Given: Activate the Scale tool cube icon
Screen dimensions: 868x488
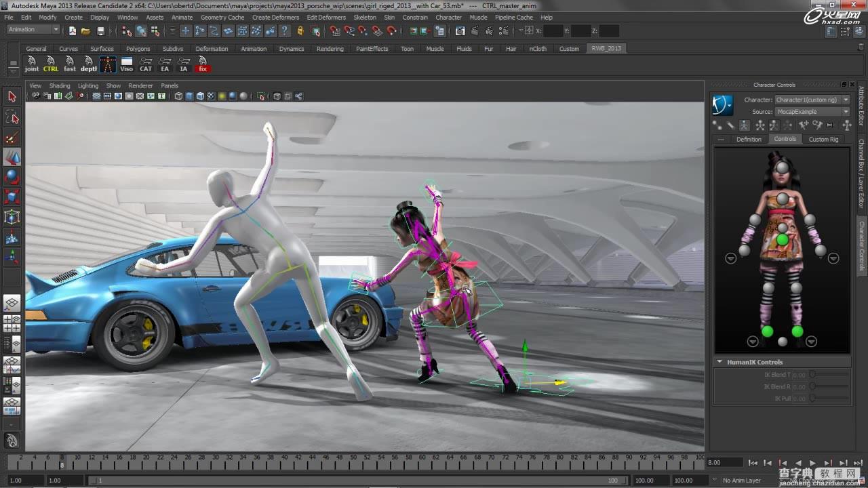Looking at the screenshot, I should 12,197.
